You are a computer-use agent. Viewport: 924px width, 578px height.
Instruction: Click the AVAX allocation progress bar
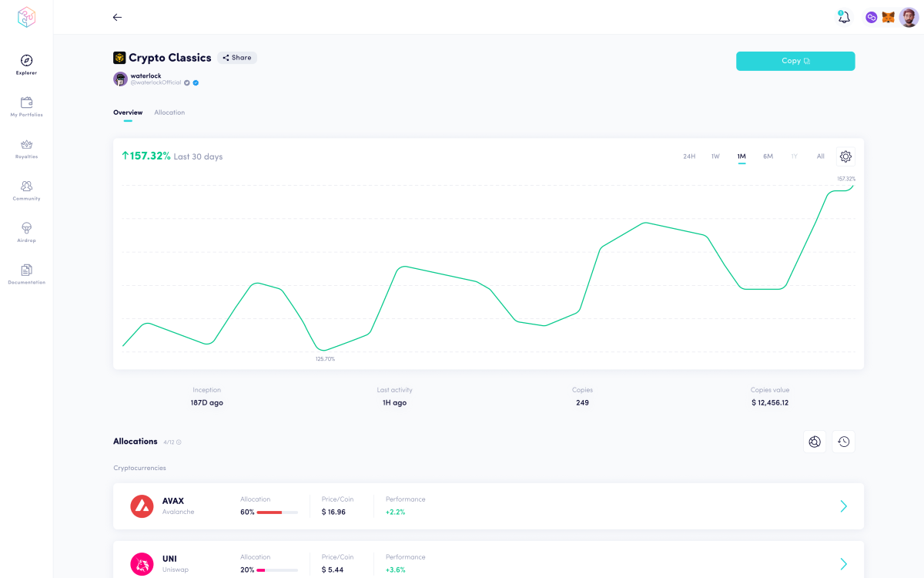(277, 512)
